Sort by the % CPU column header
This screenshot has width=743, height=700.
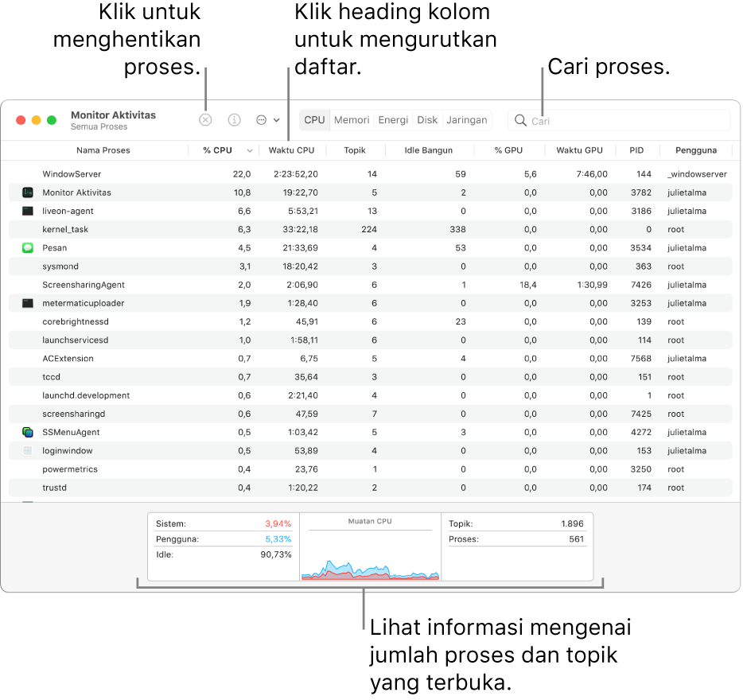point(217,150)
